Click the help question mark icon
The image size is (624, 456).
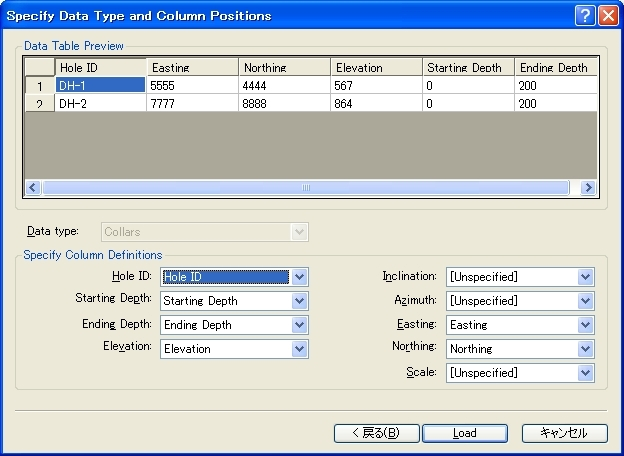tap(585, 15)
